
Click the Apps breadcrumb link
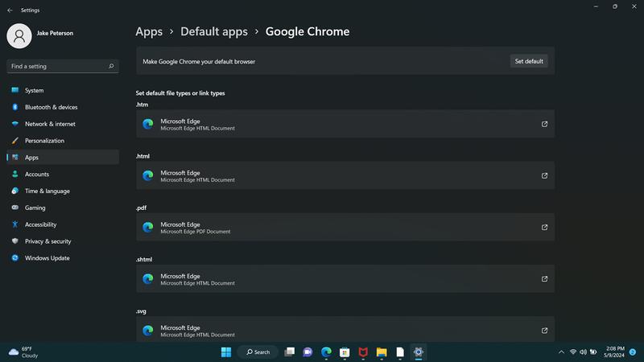tap(149, 31)
